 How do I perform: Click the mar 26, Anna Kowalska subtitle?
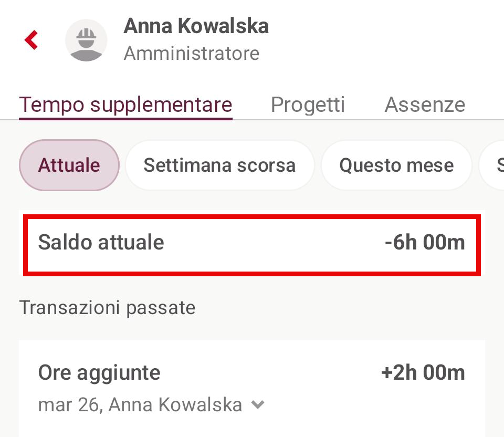click(x=140, y=405)
